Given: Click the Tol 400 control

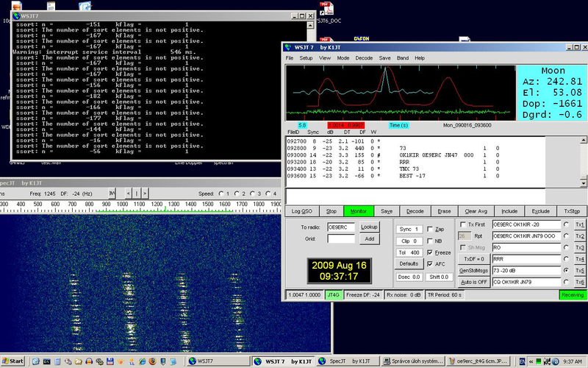Looking at the screenshot, I should [x=409, y=252].
